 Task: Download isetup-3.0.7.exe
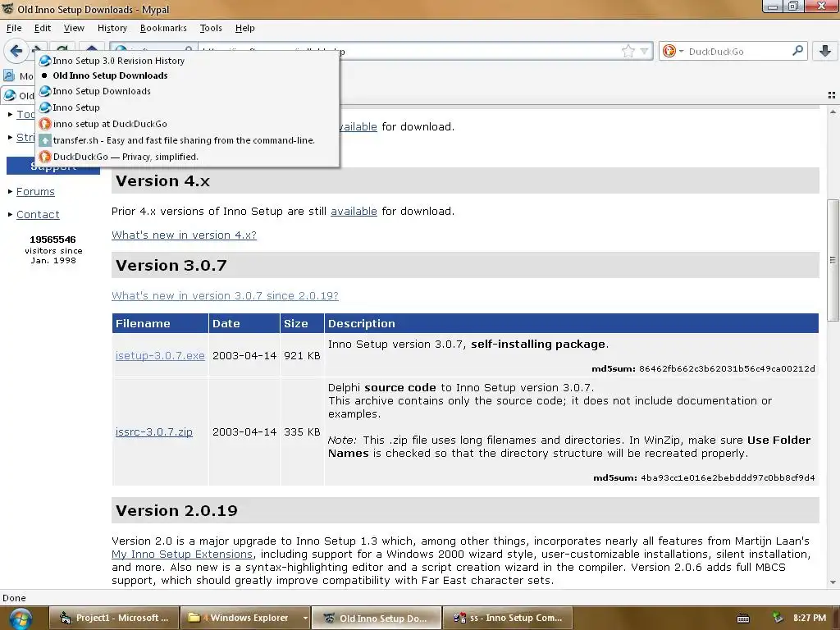coord(160,355)
